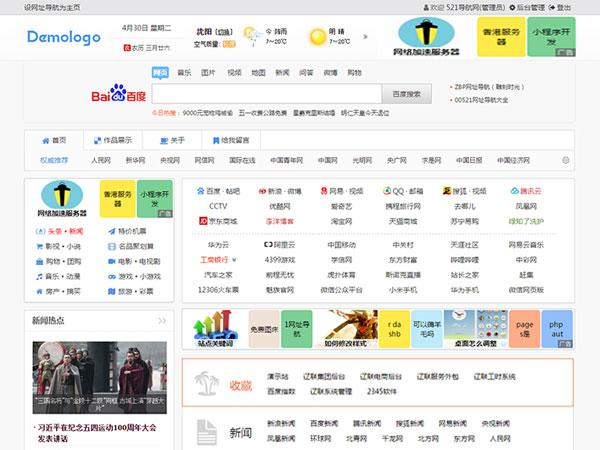Open the 设网址导航为主页 link

(52, 7)
